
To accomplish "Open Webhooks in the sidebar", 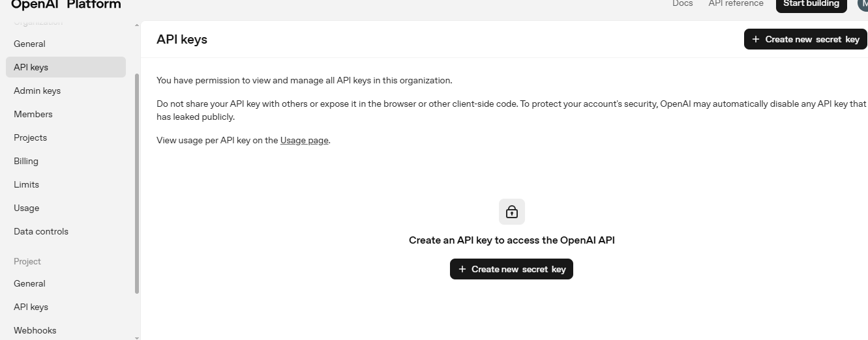I will pos(65,330).
